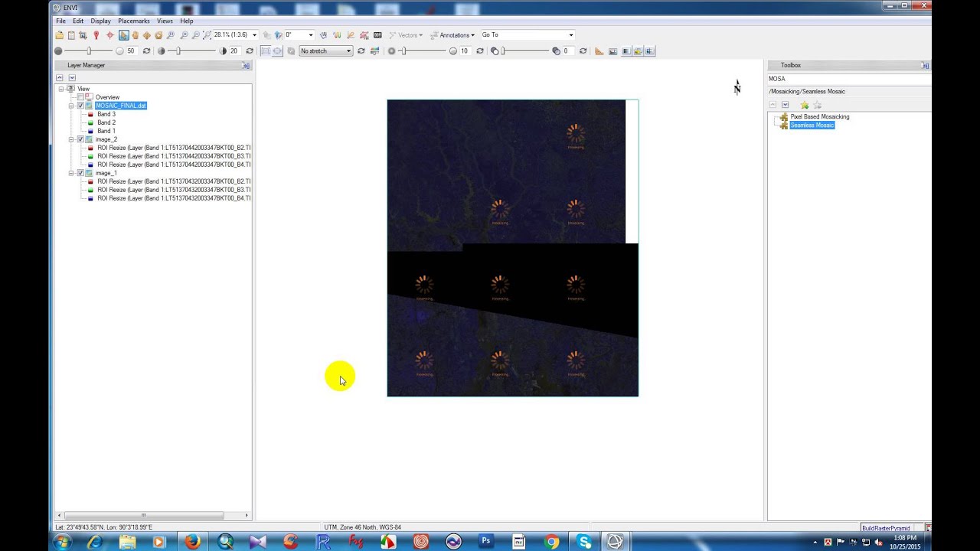
Task: Select Pixel Based Mosaicking tool
Action: point(819,117)
